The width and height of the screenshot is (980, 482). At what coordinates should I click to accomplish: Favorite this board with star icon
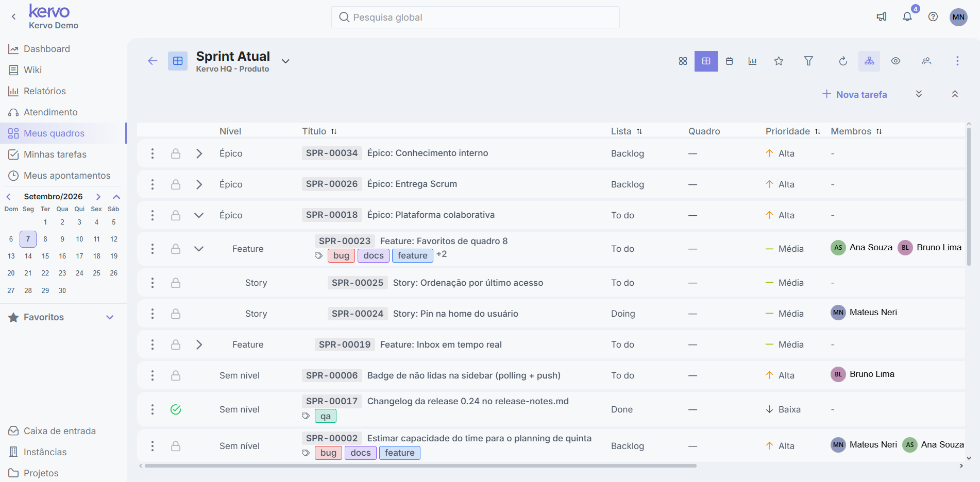pos(779,61)
